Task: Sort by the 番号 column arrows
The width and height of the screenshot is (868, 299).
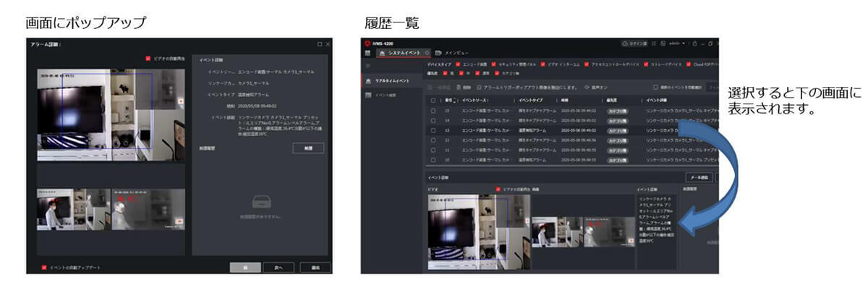Action: click(x=454, y=100)
